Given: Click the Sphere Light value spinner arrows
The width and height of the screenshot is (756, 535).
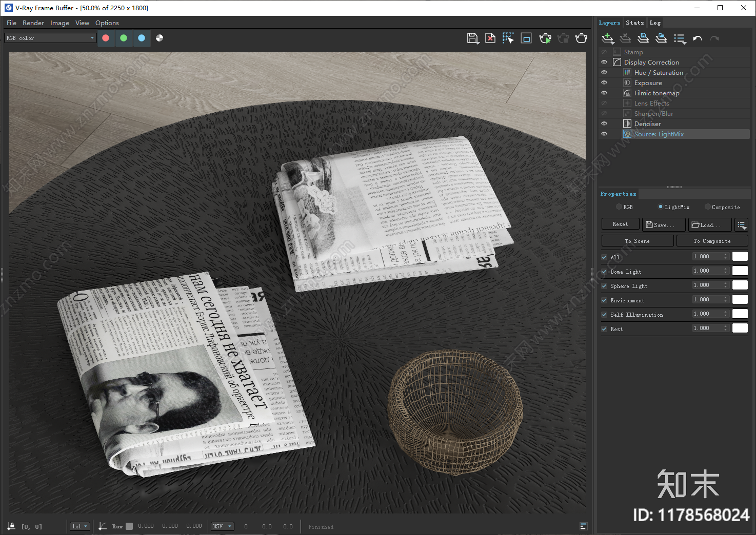Looking at the screenshot, I should 725,285.
